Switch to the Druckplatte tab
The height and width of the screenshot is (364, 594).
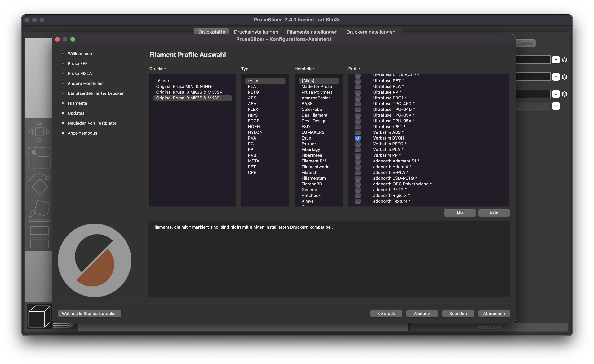point(211,32)
